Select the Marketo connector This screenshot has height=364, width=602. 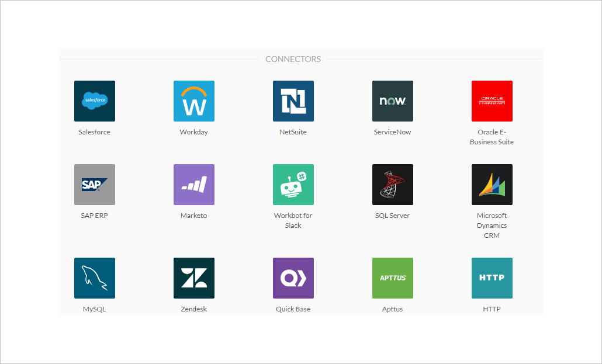193,185
